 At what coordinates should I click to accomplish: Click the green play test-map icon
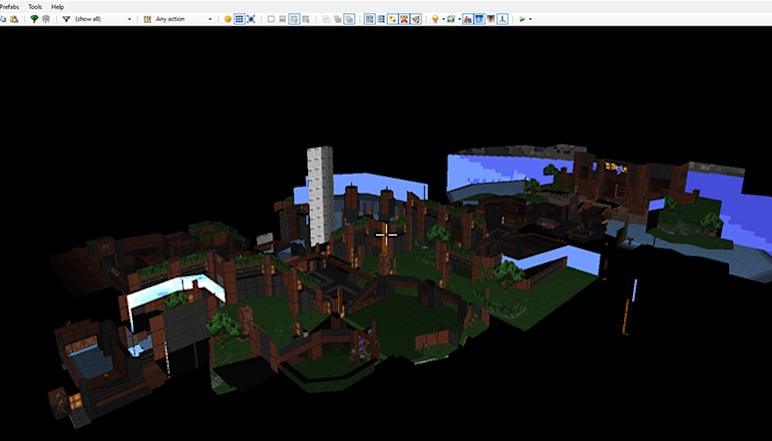pyautogui.click(x=522, y=19)
